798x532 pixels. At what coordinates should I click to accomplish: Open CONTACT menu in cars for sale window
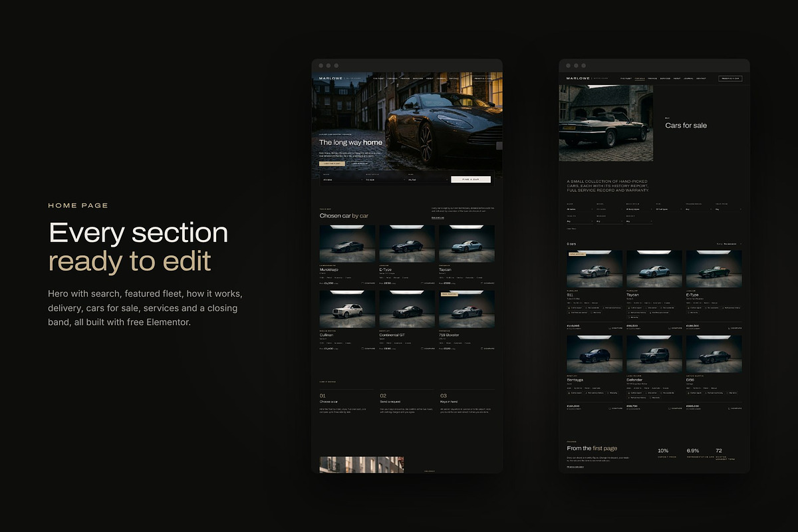701,78
